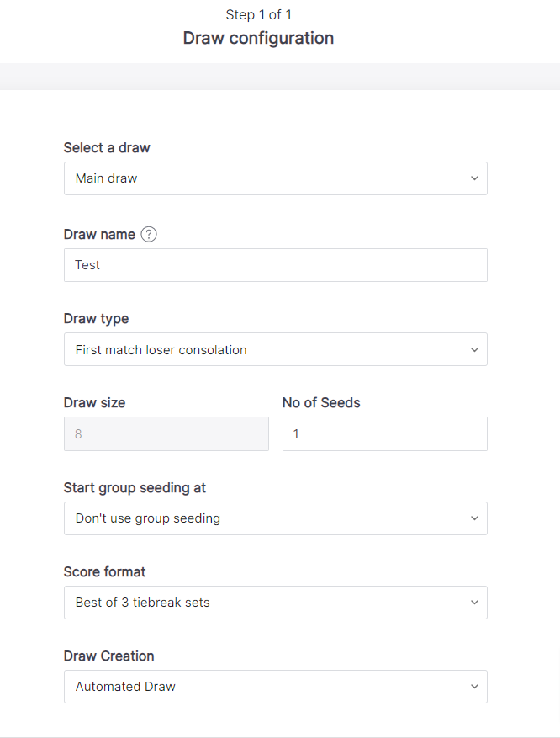The width and height of the screenshot is (560, 738).
Task: Click the chevron arrow in Select a draw
Action: click(x=474, y=178)
